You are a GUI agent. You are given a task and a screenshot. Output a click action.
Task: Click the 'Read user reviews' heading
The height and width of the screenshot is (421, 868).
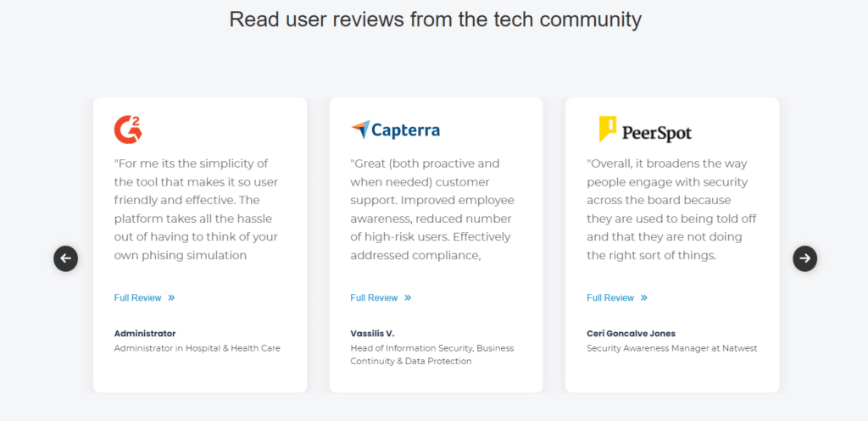435,19
